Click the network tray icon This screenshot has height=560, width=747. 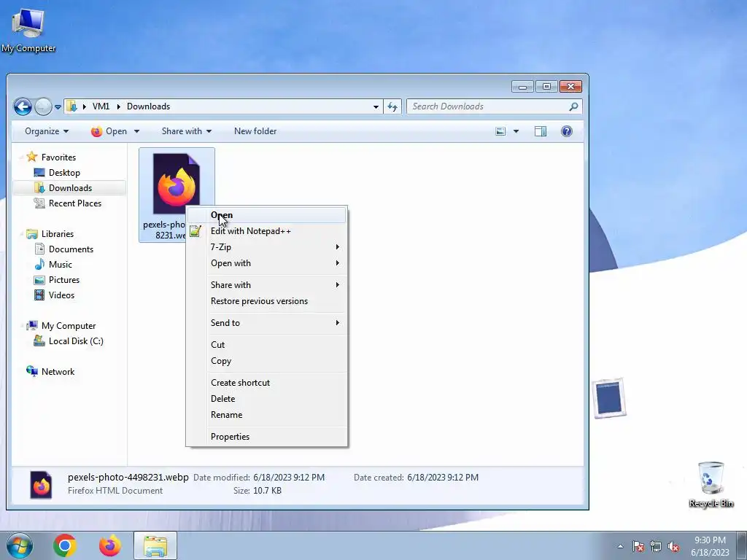[656, 547]
